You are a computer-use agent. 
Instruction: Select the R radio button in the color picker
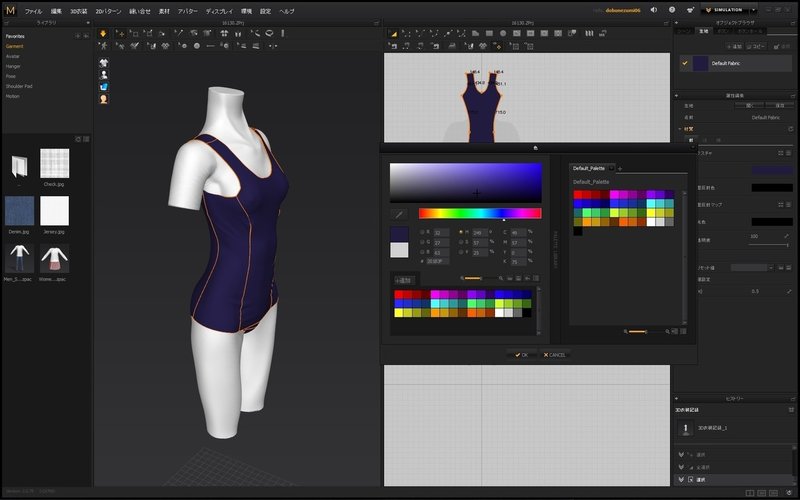[422, 232]
